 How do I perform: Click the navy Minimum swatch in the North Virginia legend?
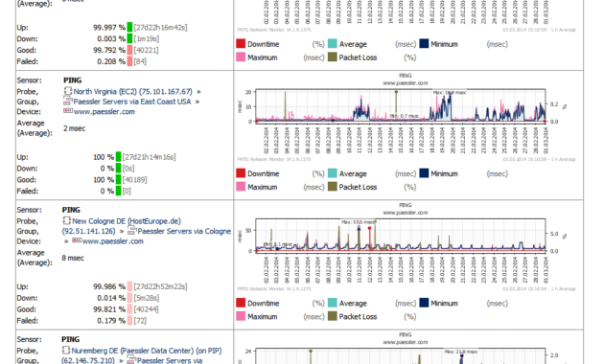(x=424, y=173)
